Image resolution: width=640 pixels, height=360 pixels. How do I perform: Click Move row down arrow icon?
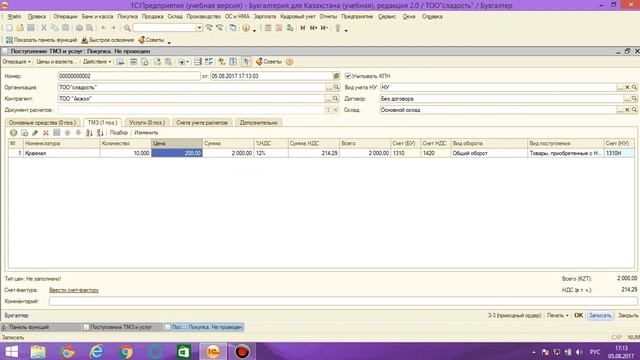click(78, 133)
